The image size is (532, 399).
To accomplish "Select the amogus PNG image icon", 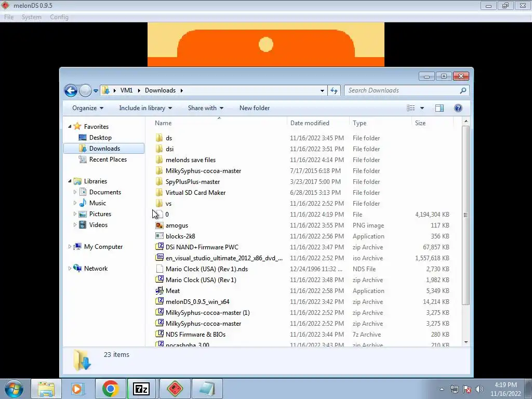I will (159, 225).
